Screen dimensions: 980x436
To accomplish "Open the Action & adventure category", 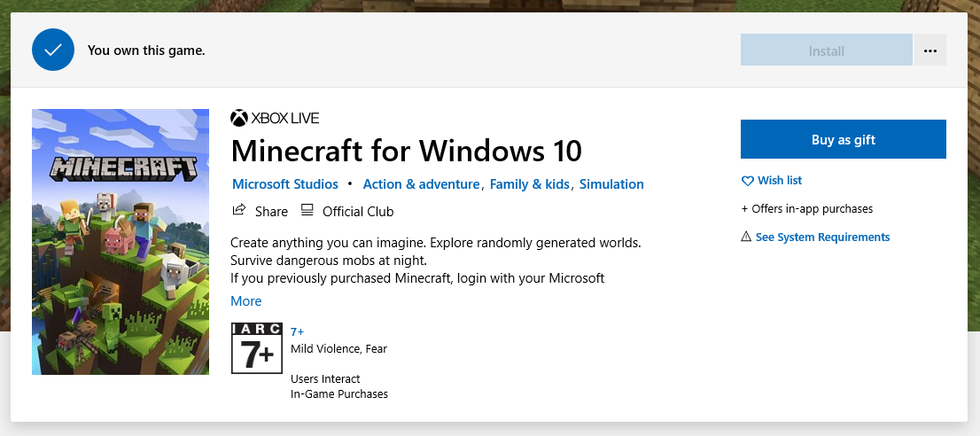I will (421, 184).
